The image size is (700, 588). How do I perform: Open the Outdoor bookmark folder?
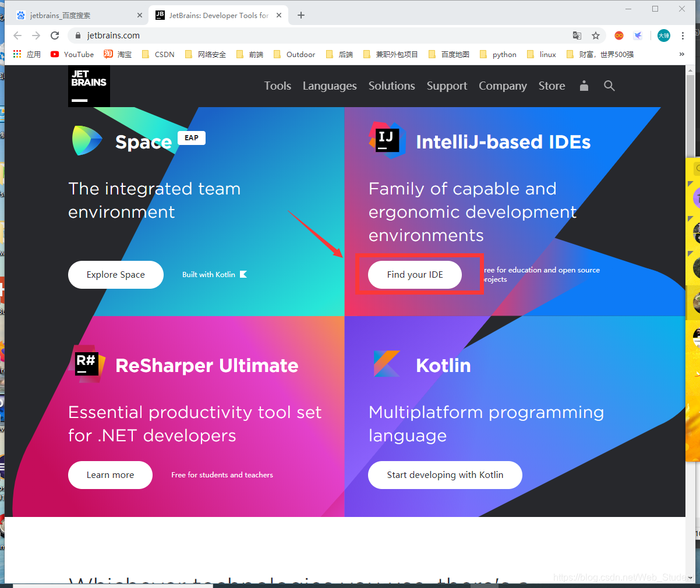(x=294, y=54)
